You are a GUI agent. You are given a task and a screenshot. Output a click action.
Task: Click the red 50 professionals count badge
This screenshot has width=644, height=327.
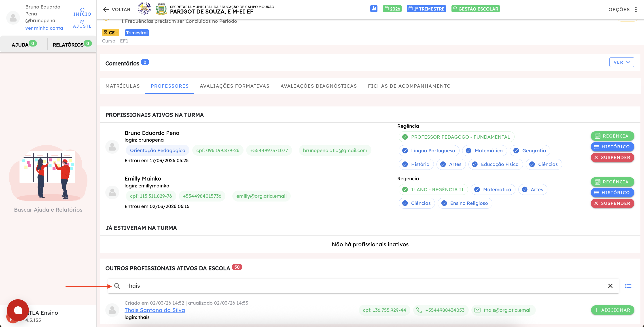[x=237, y=267]
